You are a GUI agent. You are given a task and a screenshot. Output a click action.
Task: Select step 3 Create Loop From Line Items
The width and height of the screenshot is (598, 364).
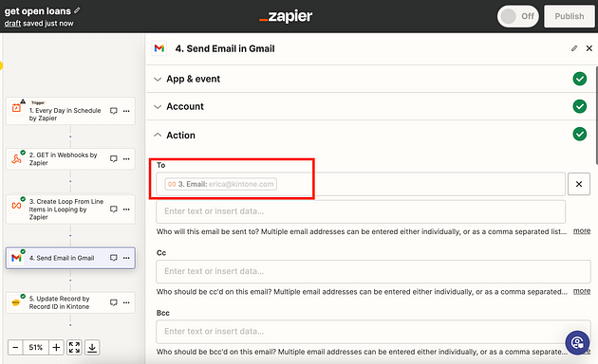click(70, 209)
